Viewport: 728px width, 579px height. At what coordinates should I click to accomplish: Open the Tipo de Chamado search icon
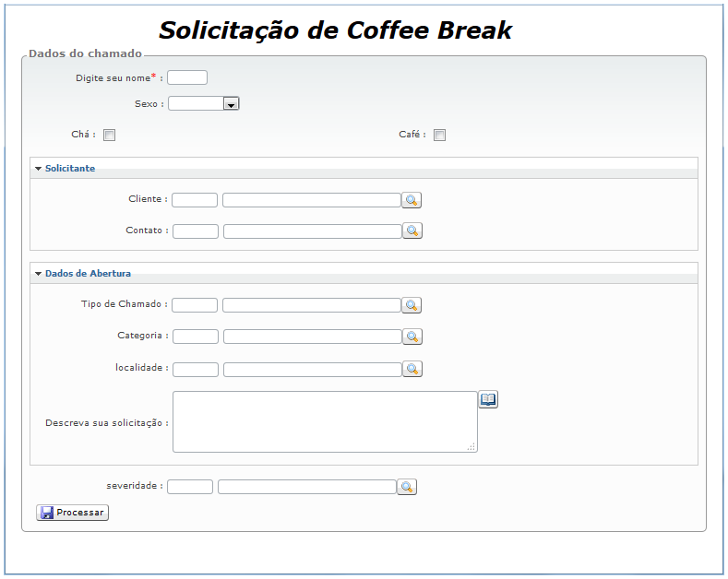(x=412, y=305)
